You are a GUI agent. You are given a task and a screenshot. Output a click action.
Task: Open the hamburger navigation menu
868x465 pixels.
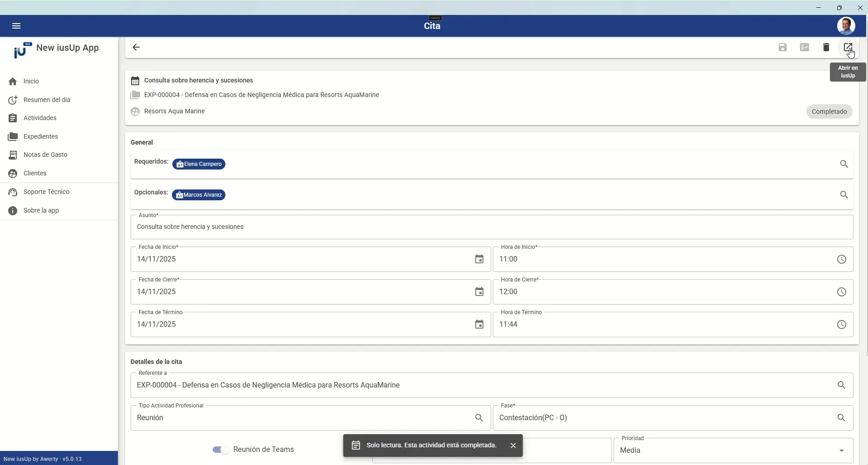coord(16,26)
